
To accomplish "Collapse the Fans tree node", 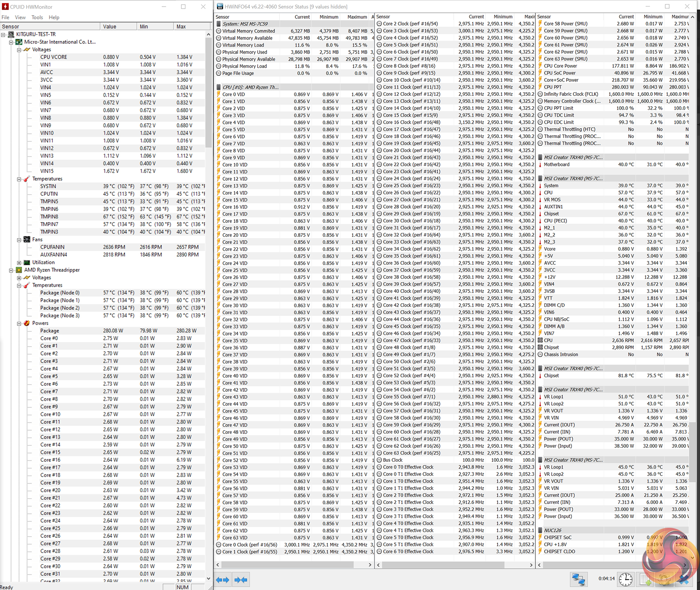I will point(19,240).
